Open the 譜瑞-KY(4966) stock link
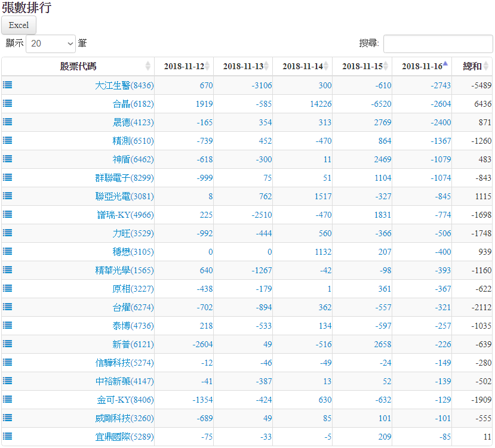Viewport: 495px width, 448px height. pos(125,215)
